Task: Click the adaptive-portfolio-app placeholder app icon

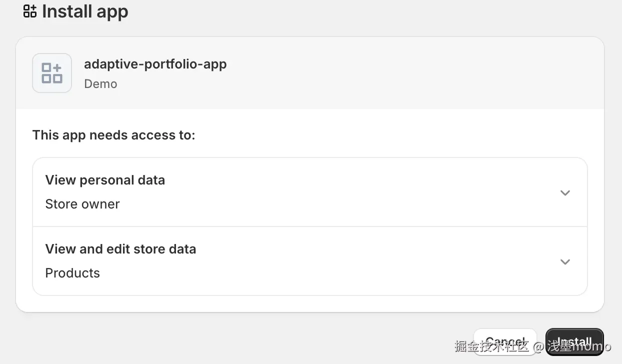Action: pyautogui.click(x=52, y=73)
